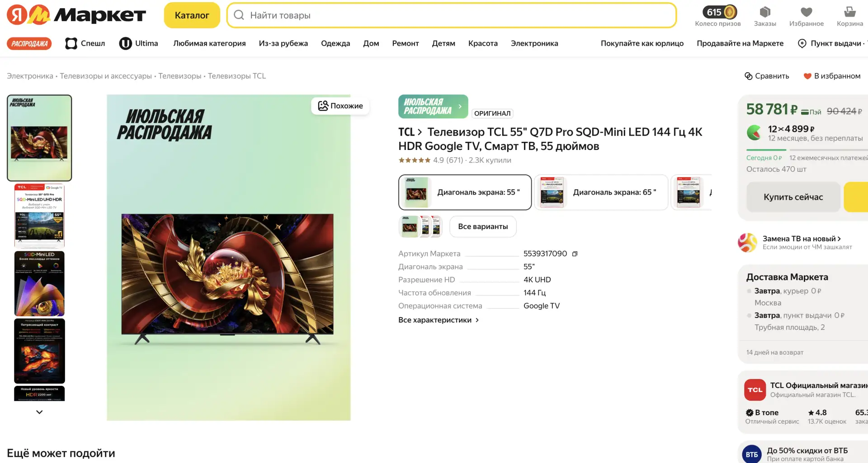This screenshot has height=463, width=868.
Task: Click Все варианты button
Action: [x=483, y=226]
